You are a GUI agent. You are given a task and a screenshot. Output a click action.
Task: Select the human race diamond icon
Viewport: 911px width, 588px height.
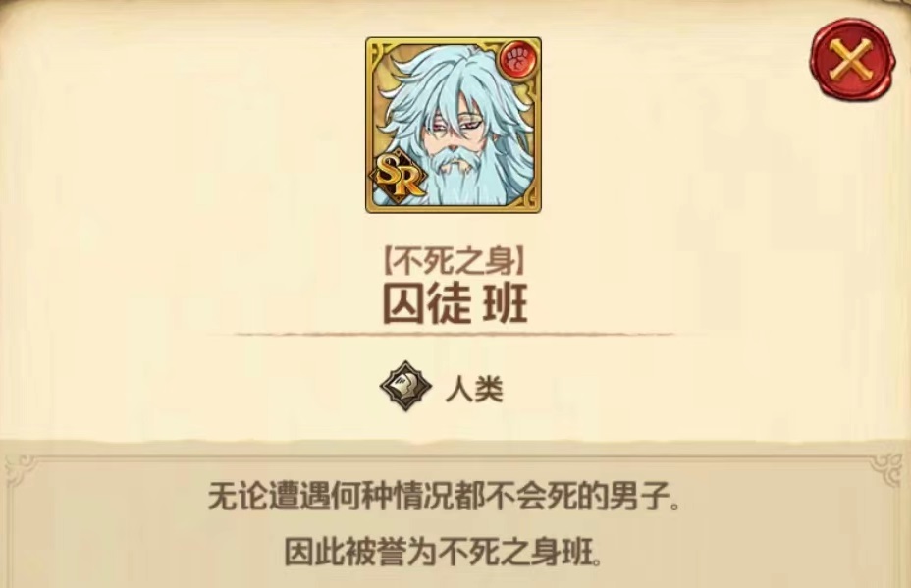405,386
